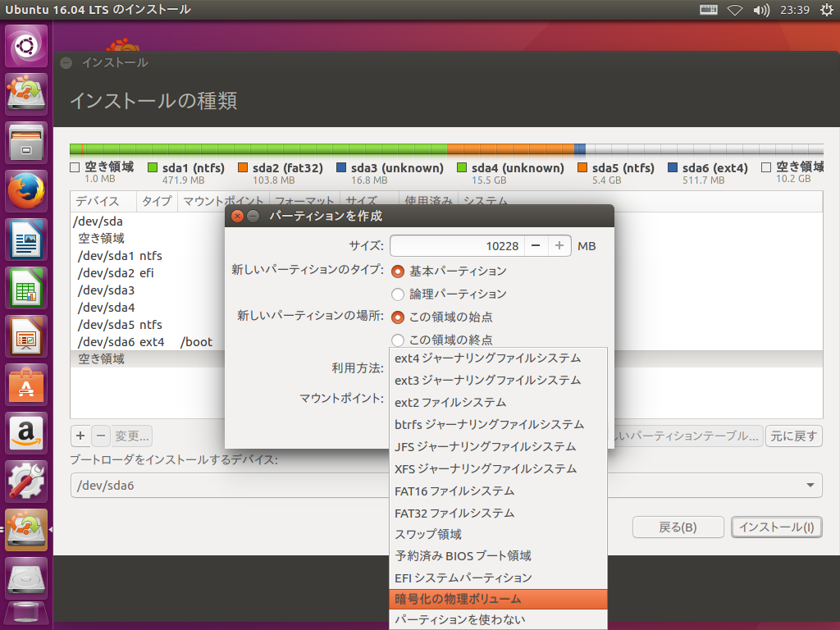Choose ext3 journaling file system option
The image size is (840, 630).
click(498, 381)
